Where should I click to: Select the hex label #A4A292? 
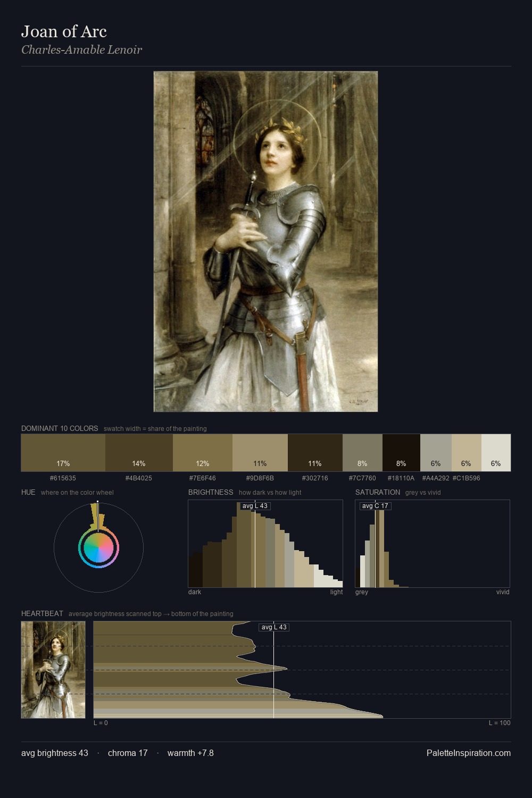436,478
